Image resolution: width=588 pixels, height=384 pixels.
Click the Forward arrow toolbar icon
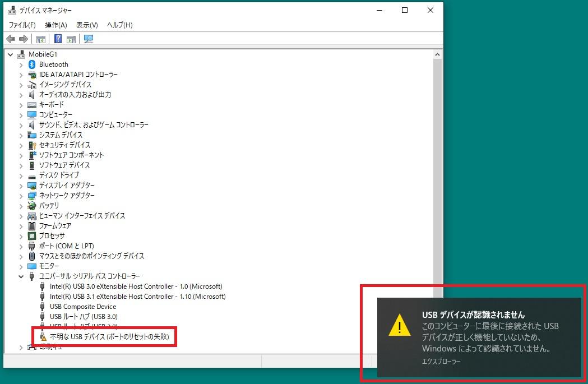[24, 39]
